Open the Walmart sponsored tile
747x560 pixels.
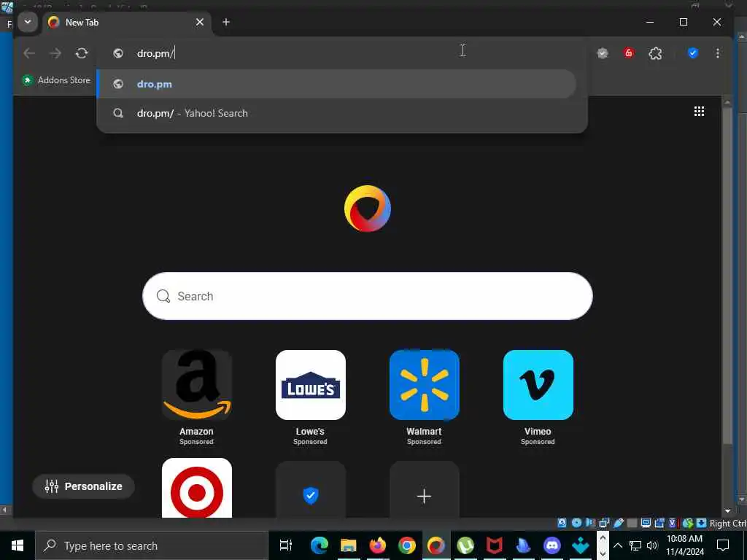(425, 385)
